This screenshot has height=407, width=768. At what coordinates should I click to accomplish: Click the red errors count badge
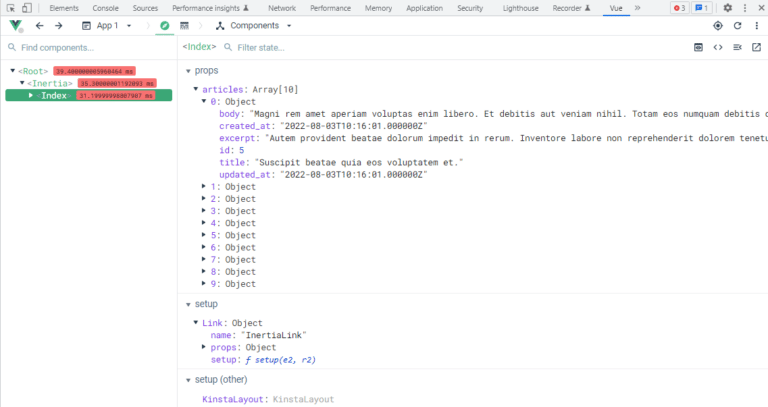coord(678,8)
